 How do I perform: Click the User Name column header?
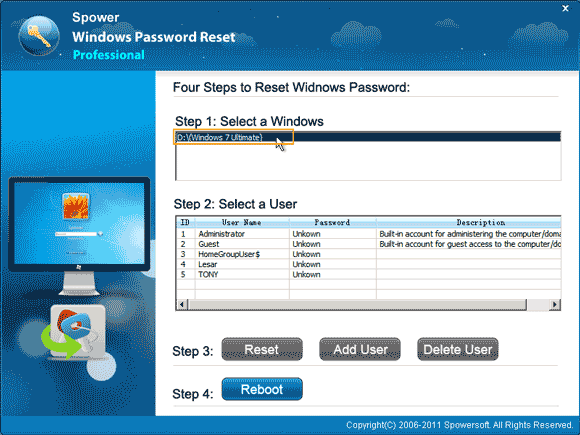pyautogui.click(x=242, y=222)
